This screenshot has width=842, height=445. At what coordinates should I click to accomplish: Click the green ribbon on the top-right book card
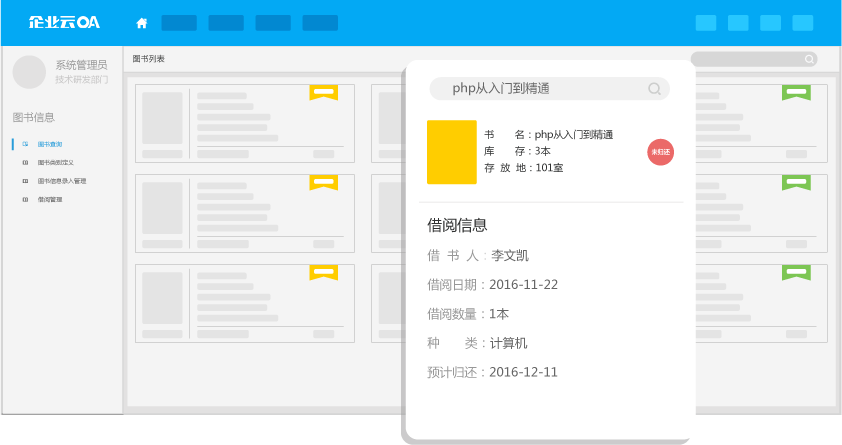796,92
